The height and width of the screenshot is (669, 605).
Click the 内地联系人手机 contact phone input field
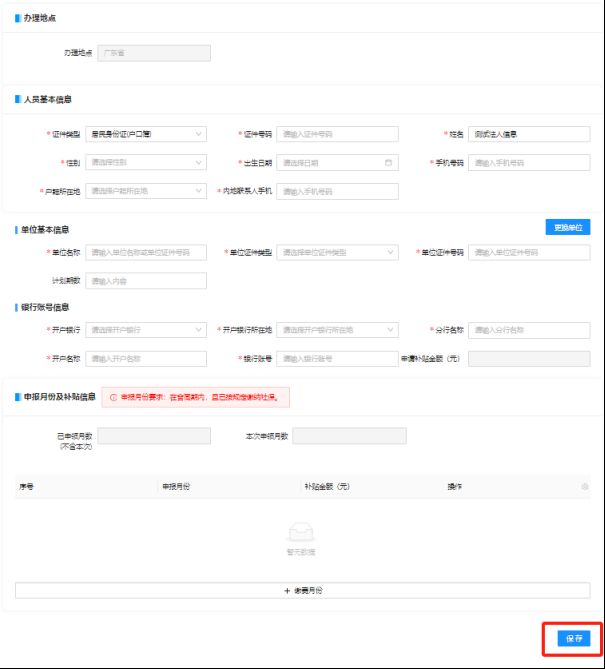[x=337, y=192]
